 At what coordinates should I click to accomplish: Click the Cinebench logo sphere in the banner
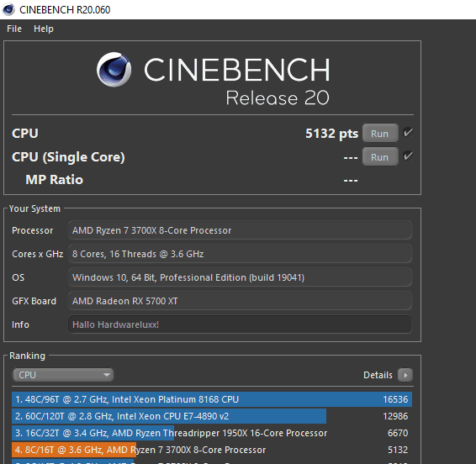[x=114, y=70]
